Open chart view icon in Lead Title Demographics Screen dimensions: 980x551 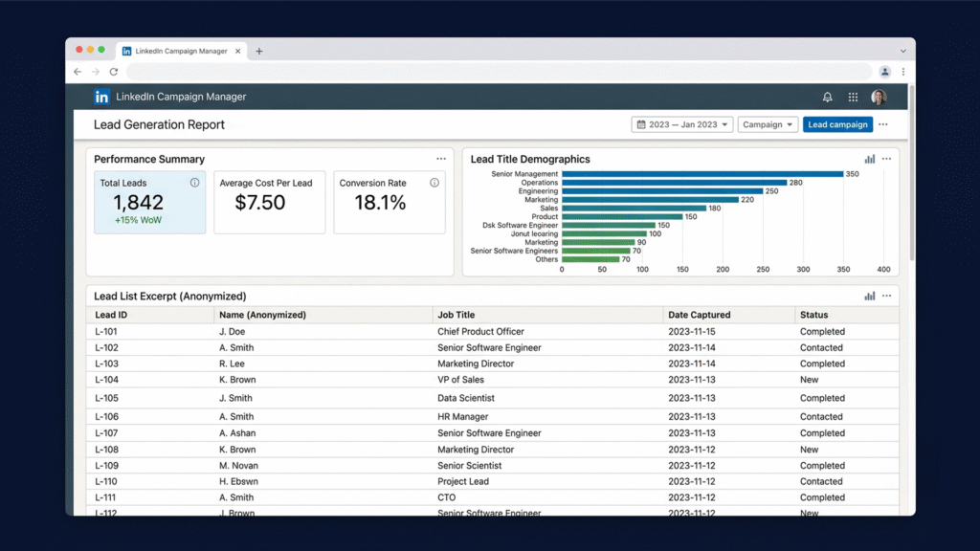[x=869, y=159]
